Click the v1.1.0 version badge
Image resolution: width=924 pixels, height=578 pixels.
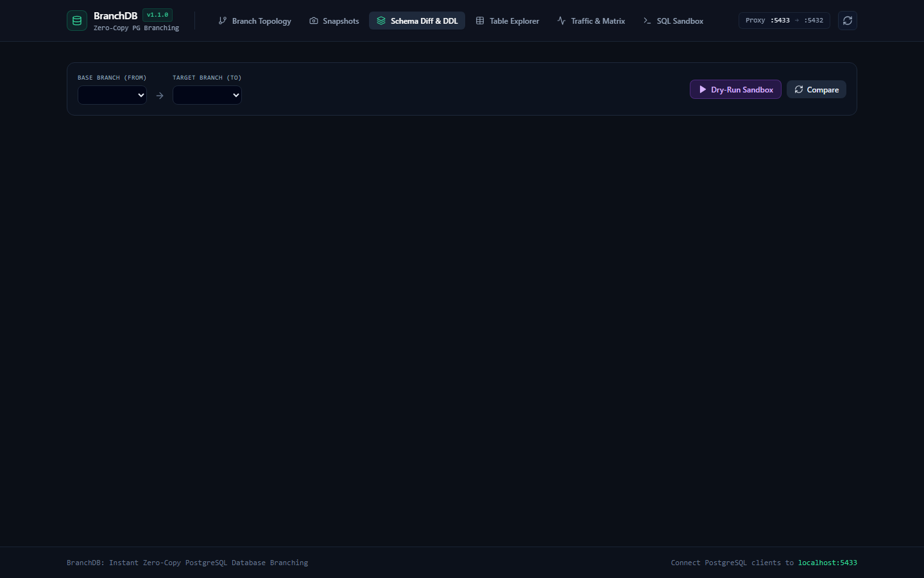(x=157, y=15)
